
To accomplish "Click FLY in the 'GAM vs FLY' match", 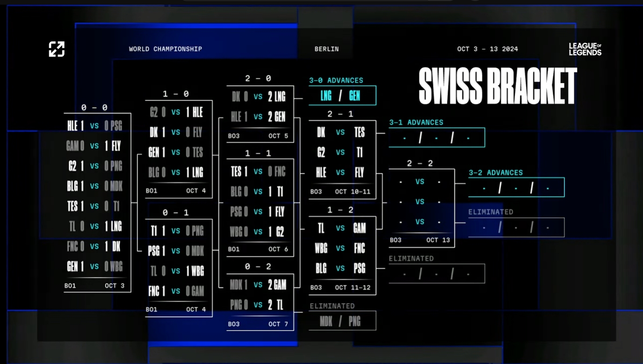I will (x=116, y=146).
